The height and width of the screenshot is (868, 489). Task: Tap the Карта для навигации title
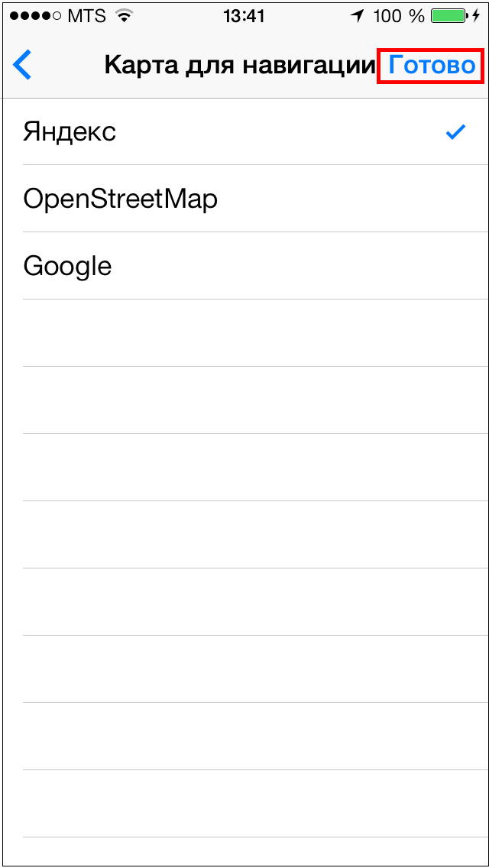238,66
